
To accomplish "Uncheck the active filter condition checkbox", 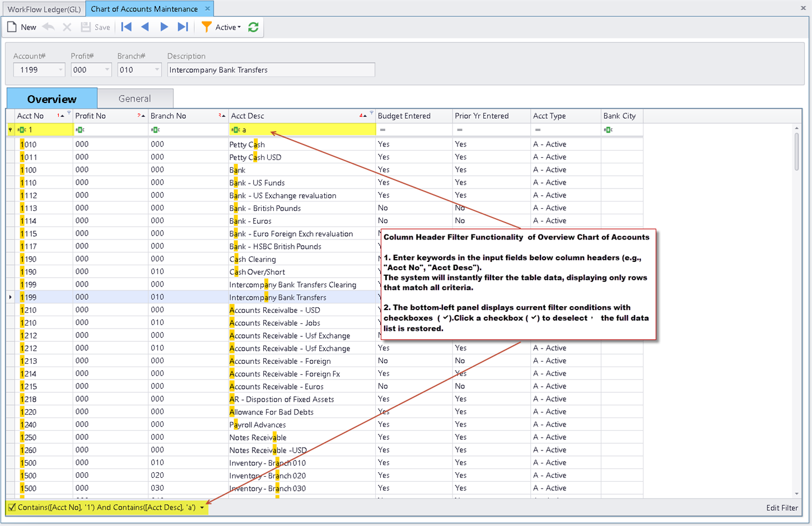I will click(12, 508).
